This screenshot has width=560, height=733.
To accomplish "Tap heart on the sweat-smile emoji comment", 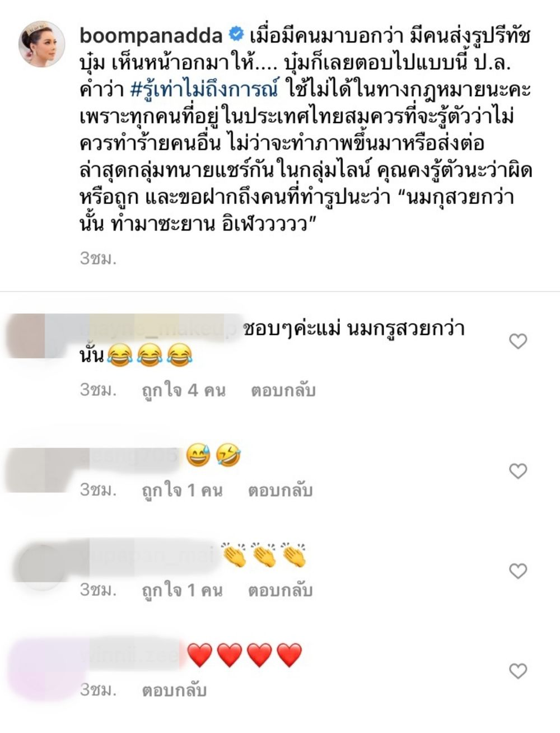I will 518,471.
